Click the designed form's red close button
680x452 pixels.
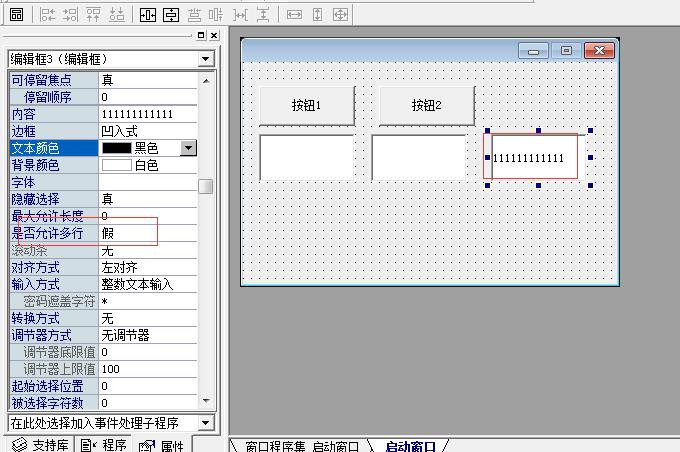(x=599, y=51)
